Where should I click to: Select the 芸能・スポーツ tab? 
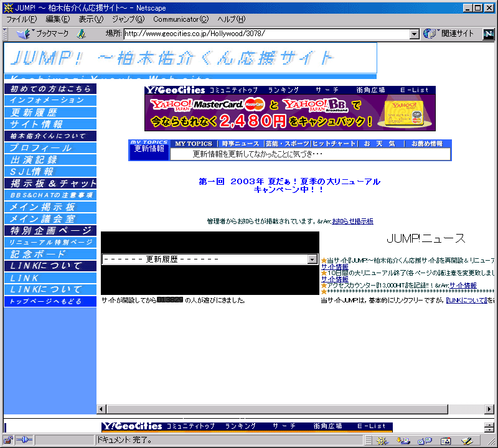287,144
